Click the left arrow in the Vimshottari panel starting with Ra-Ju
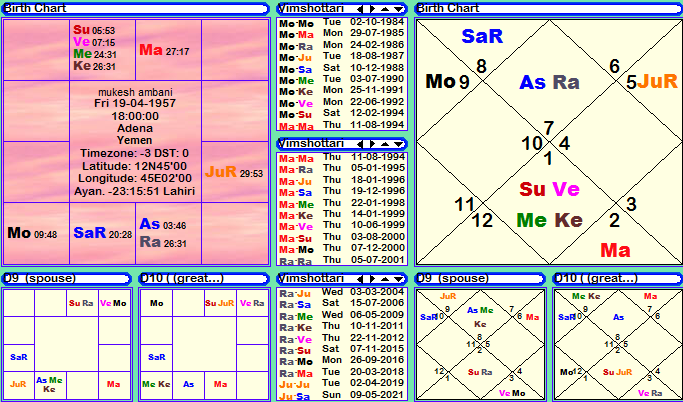Screen dimensions: 683x402 pos(360,279)
